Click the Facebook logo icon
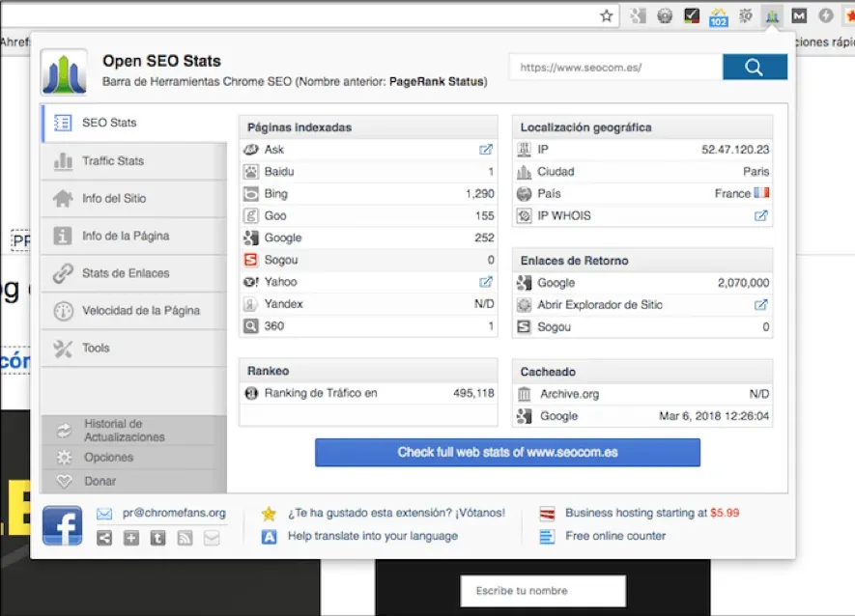This screenshot has height=616, width=855. [63, 525]
